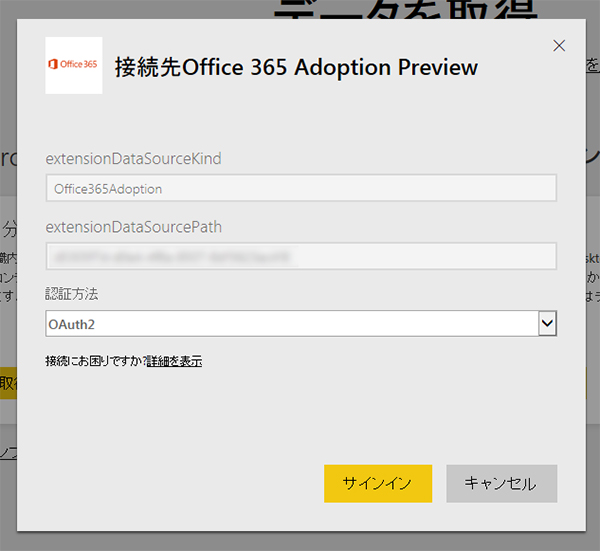The width and height of the screenshot is (600, 551).
Task: Expand authentication dropdown via chevron arrow
Action: 547,324
